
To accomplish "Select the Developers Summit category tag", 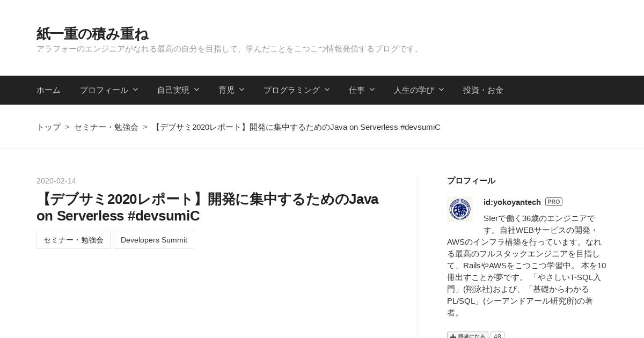I will pos(154,240).
